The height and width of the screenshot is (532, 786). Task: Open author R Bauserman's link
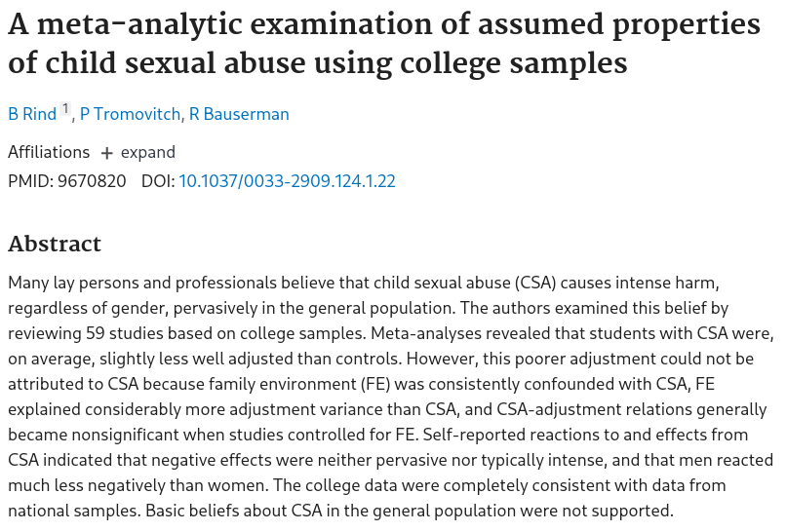point(239,114)
